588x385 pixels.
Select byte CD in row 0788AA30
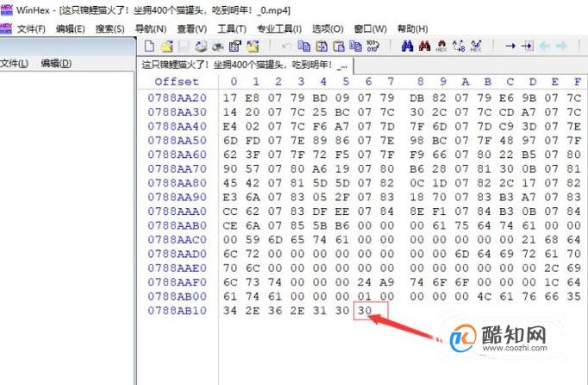click(x=506, y=112)
